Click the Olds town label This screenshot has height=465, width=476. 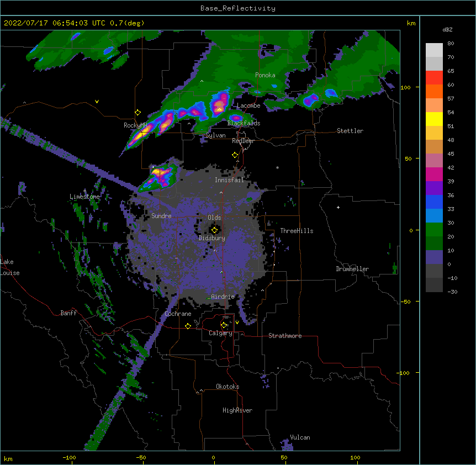pos(214,218)
